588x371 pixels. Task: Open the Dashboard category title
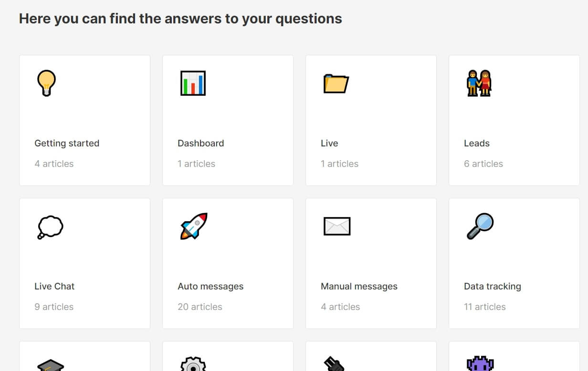tap(200, 143)
